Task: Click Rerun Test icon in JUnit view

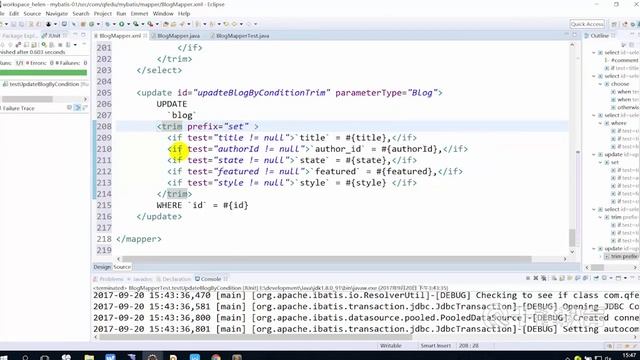Action: pyautogui.click(x=44, y=45)
